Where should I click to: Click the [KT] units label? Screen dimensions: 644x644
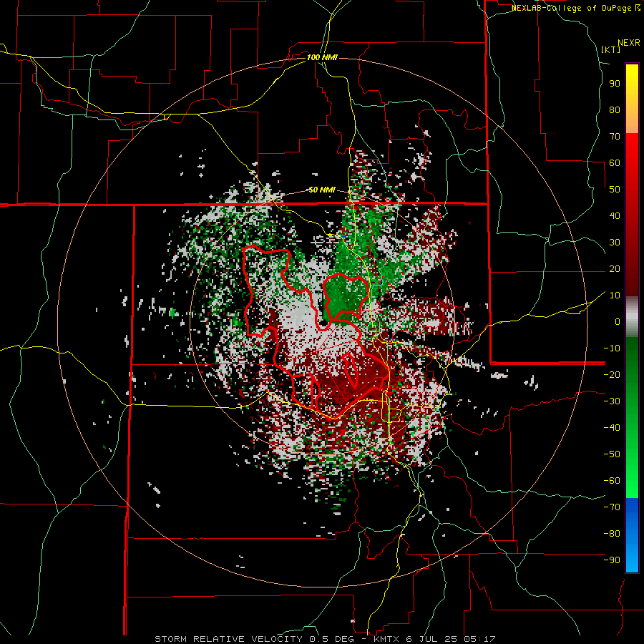pos(610,49)
